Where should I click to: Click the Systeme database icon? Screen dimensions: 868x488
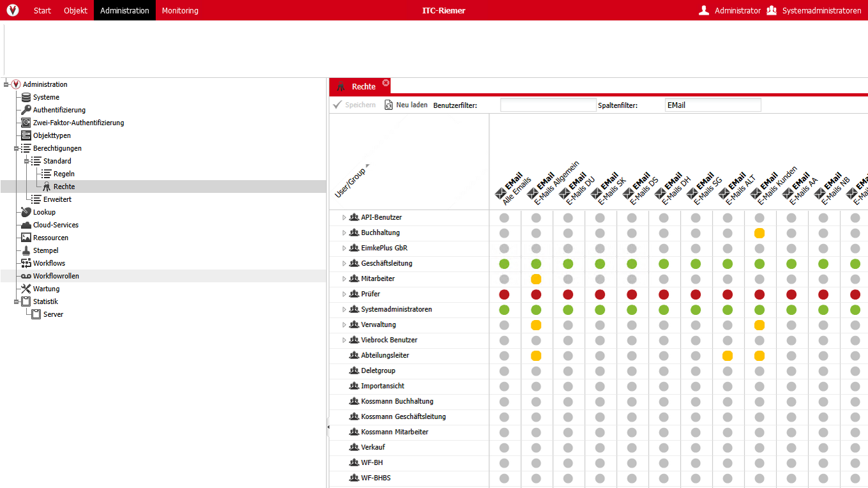(26, 97)
